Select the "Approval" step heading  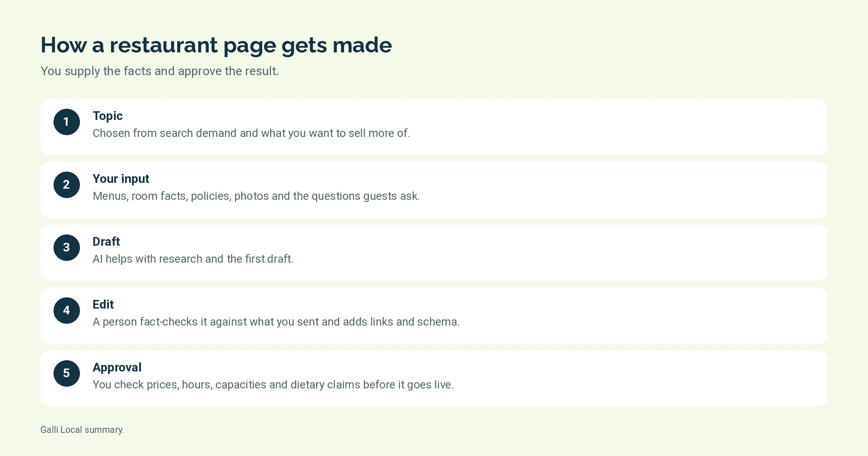pyautogui.click(x=117, y=367)
